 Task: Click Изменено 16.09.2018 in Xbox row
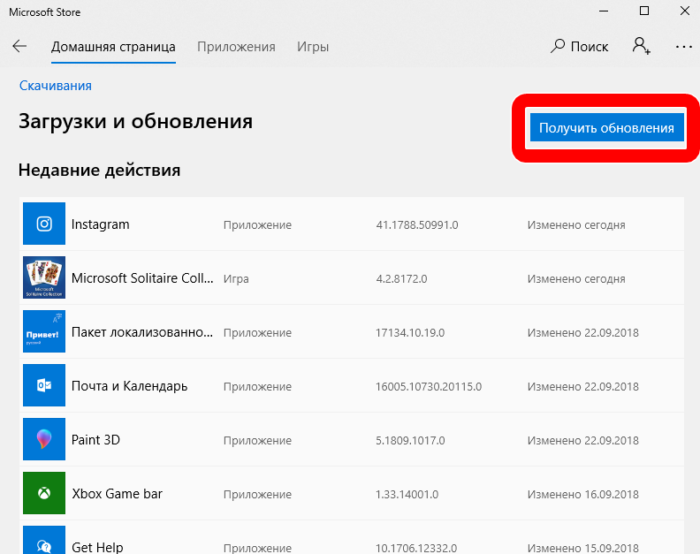pyautogui.click(x=583, y=495)
